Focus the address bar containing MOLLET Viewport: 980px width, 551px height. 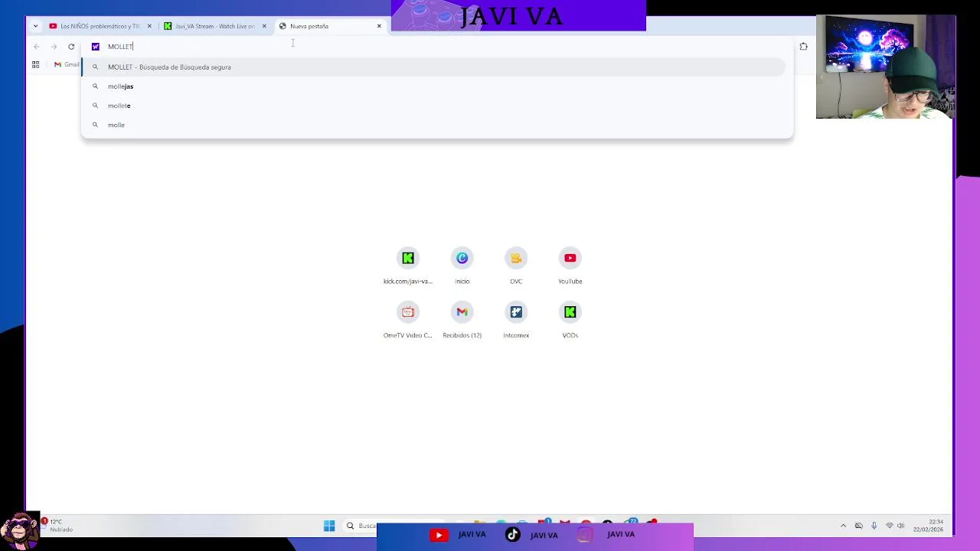pos(436,47)
